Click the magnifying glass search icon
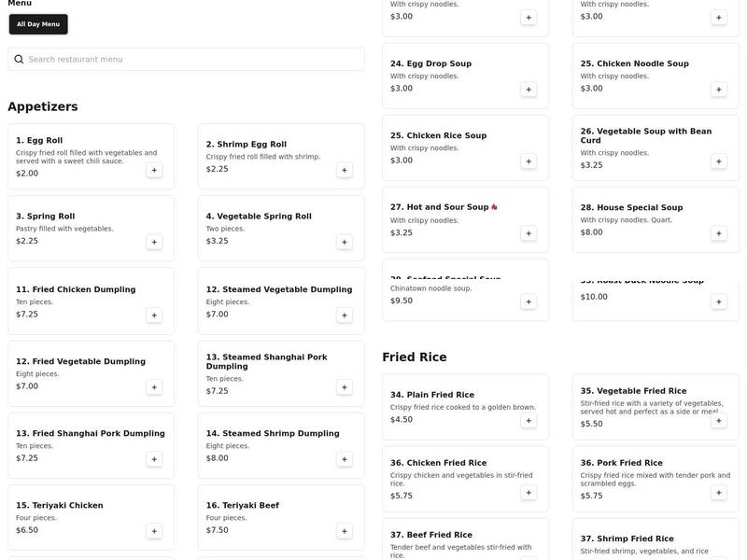 pos(18,60)
